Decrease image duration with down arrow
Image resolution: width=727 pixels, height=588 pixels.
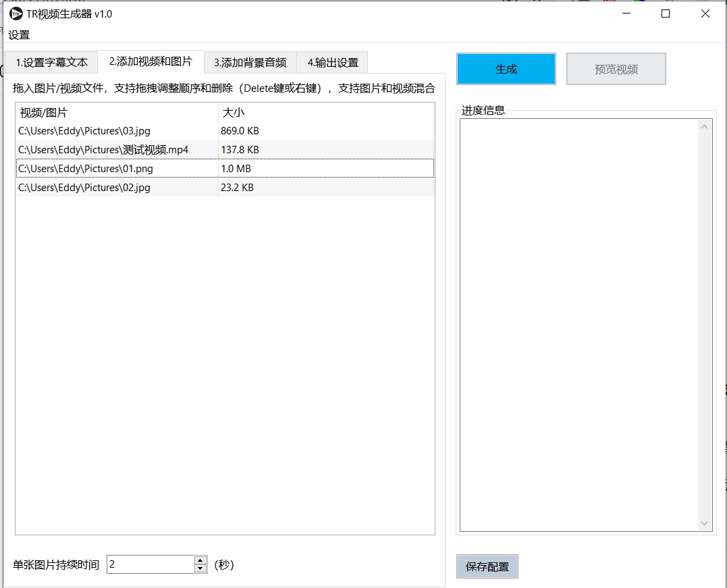[200, 568]
